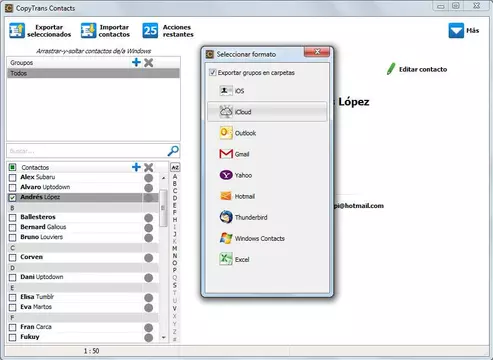Image resolution: width=493 pixels, height=360 pixels.
Task: Check the Alex Subaru contact box
Action: (x=12, y=177)
